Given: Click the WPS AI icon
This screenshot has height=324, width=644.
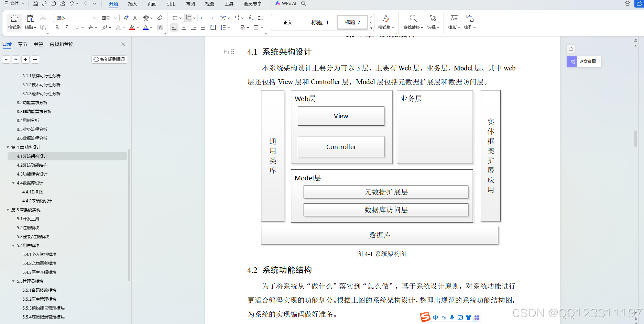Looking at the screenshot, I should 286,3.
